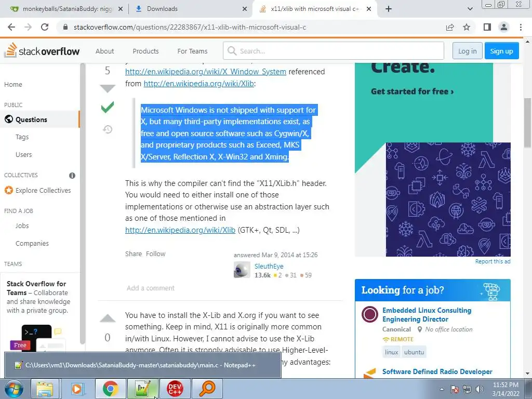Toggle Chrome side panel
Image resolution: width=532 pixels, height=399 pixels.
pos(487,27)
